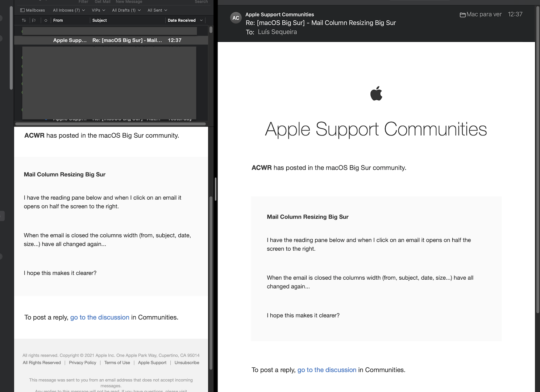The height and width of the screenshot is (392, 540).
Task: Sort the message list by From column
Action: (58, 20)
